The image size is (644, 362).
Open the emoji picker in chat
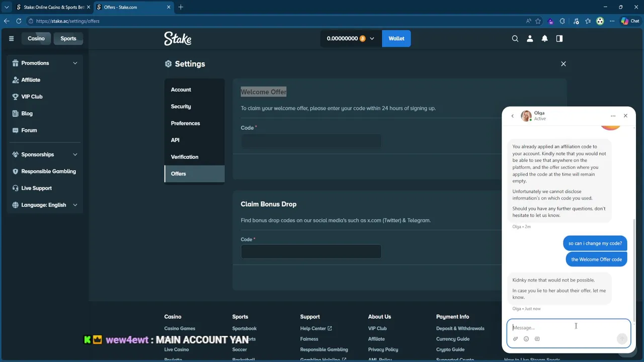[x=526, y=339]
